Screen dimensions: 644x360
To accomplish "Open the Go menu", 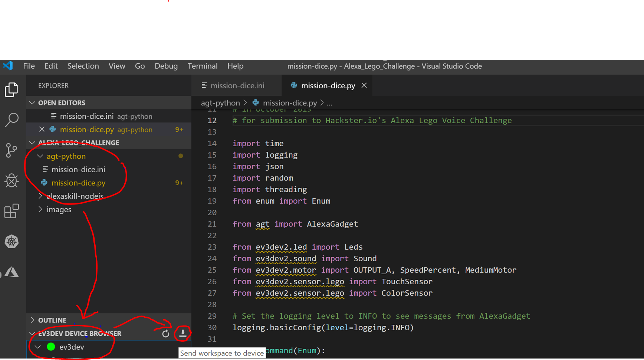I will click(x=140, y=66).
